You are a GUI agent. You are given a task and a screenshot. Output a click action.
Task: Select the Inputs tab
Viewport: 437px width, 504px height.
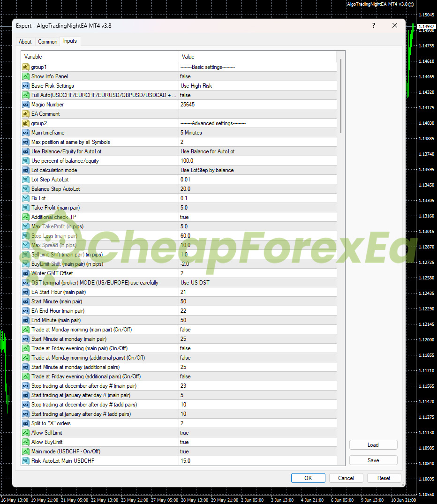coord(70,41)
